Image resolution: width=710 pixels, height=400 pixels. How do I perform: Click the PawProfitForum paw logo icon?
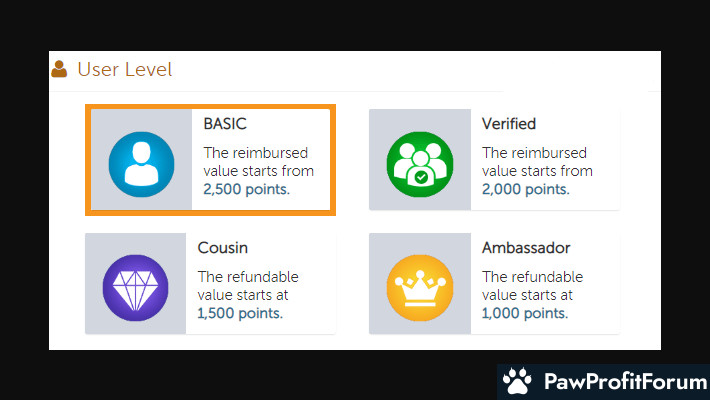click(517, 381)
